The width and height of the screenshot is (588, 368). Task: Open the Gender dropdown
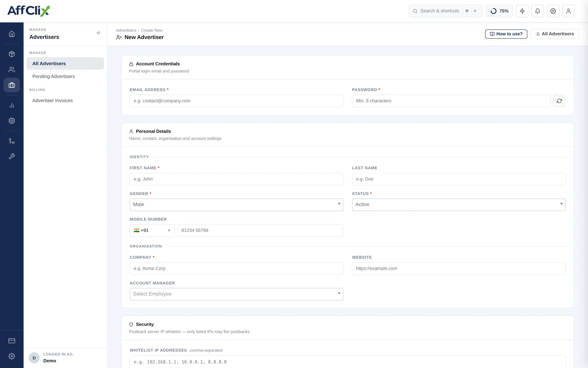click(236, 205)
